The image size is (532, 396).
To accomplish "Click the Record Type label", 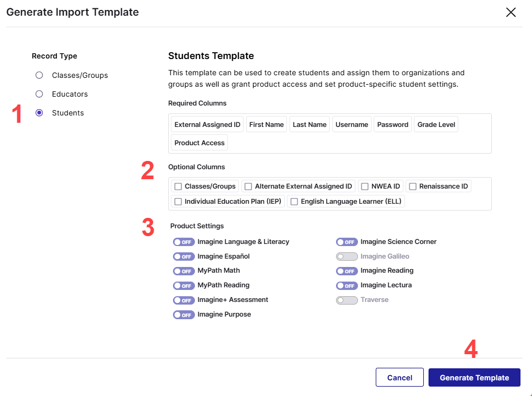I will [54, 56].
